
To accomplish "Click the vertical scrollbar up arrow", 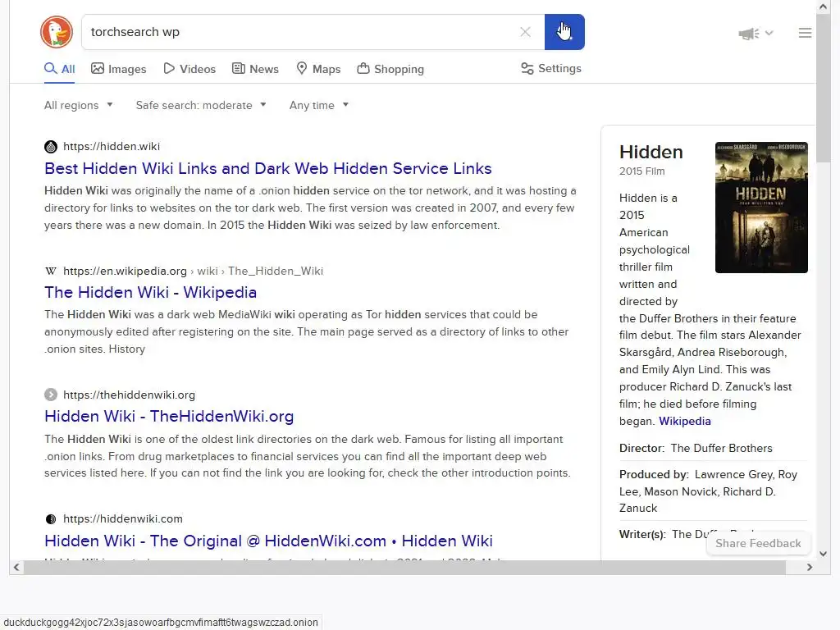I will [824, 7].
